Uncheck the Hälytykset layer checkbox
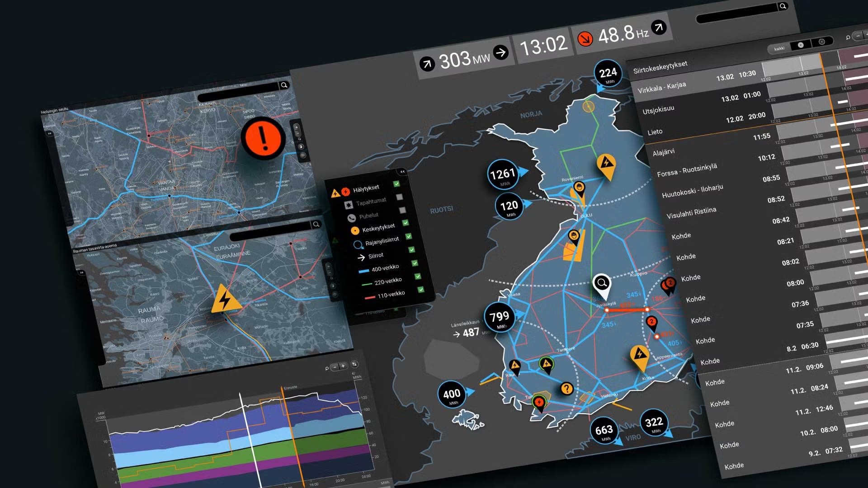The height and width of the screenshot is (488, 868). 396,183
